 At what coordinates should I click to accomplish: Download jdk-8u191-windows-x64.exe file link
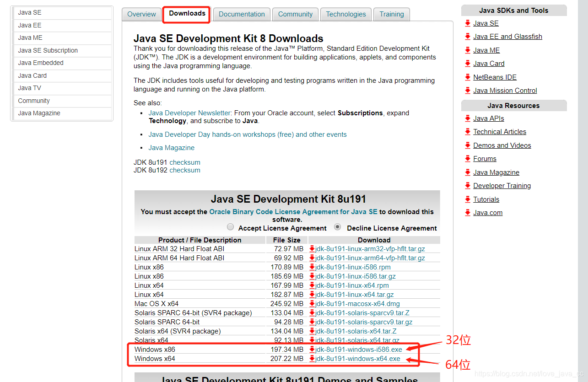click(358, 359)
